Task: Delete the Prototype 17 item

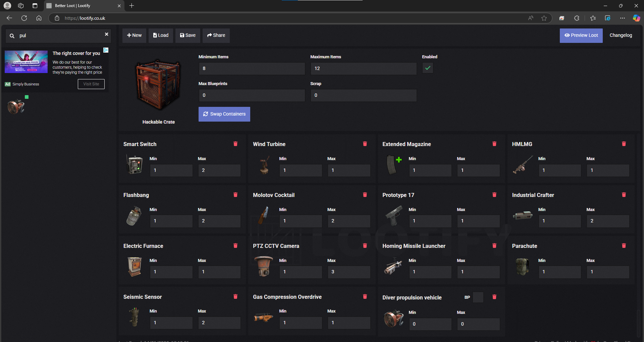Action: point(494,195)
